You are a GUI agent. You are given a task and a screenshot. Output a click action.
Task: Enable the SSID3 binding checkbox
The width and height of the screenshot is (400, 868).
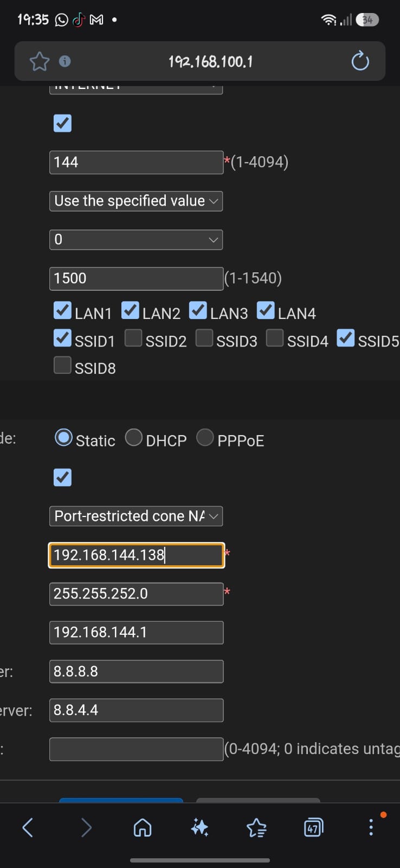click(204, 337)
